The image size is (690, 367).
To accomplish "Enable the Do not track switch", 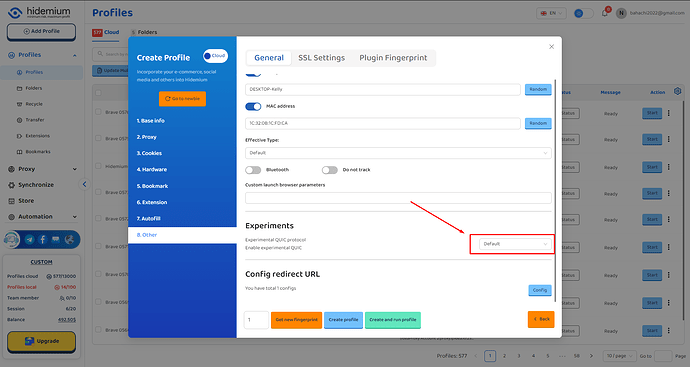I will point(330,170).
